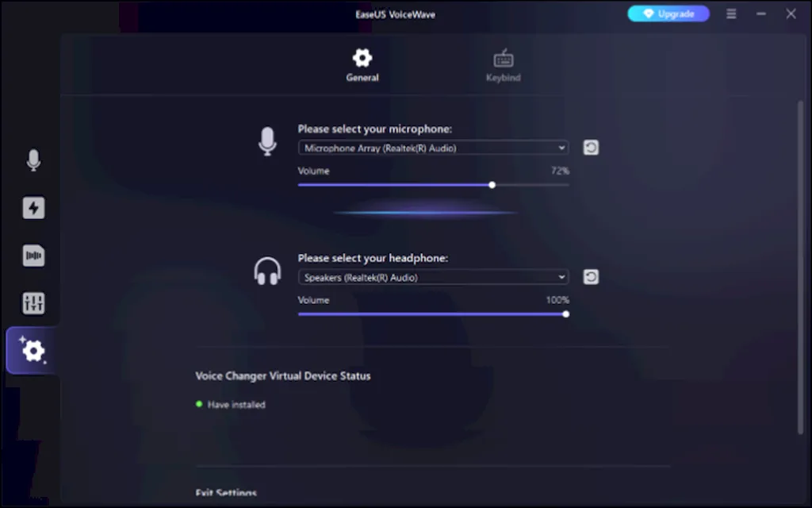Click the green installed status dot
Viewport: 812px width, 508px height.
199,404
